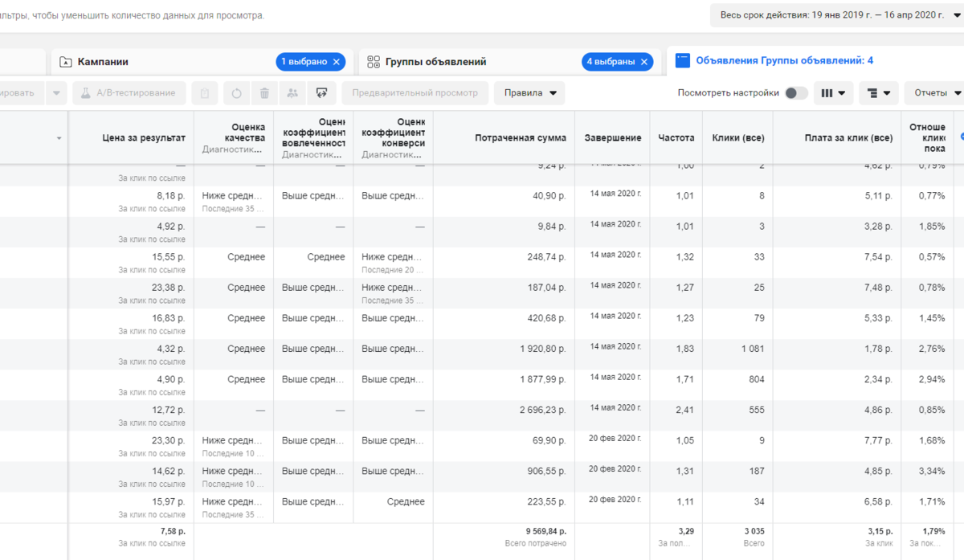This screenshot has width=964, height=560.
Task: Open the columns layout dropdown
Action: (x=832, y=93)
